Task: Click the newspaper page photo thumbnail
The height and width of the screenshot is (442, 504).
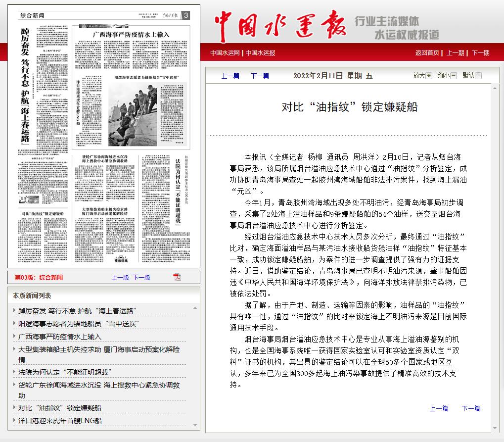Action: pos(134,115)
